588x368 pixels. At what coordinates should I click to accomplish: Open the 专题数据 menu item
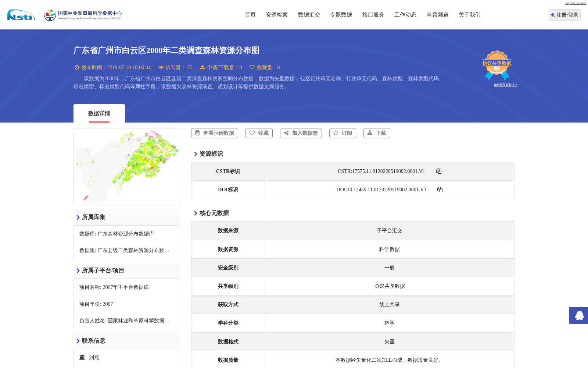coord(341,15)
